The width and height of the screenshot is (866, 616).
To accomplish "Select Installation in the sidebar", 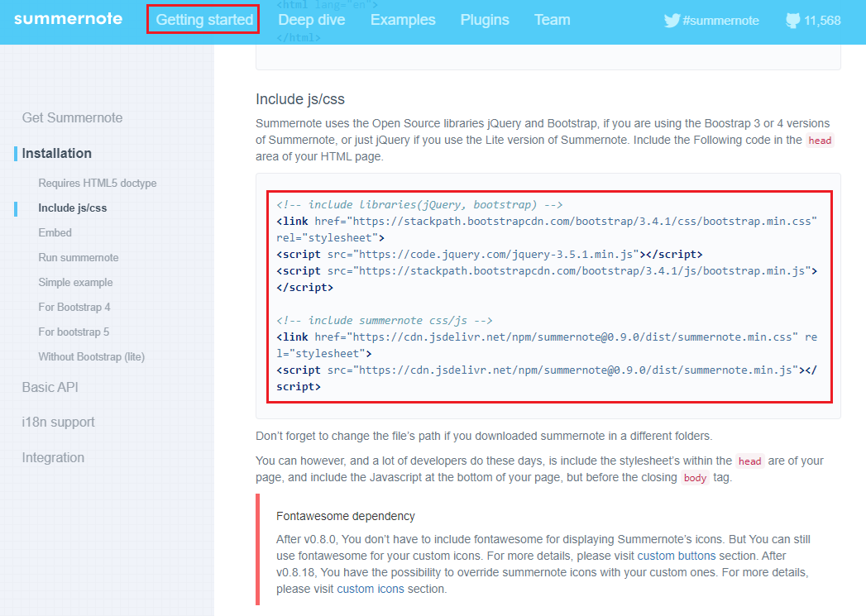I will coord(57,154).
